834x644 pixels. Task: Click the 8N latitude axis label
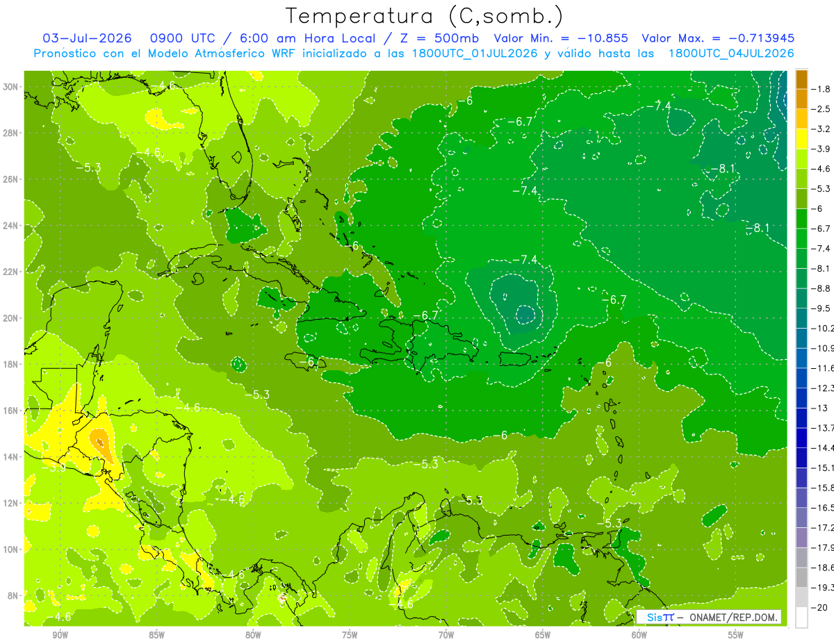[13, 595]
